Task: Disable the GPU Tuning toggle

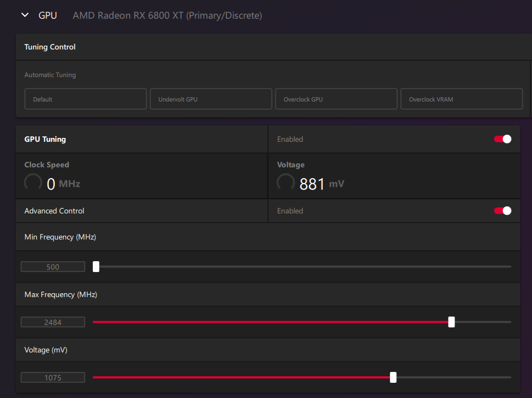Action: pos(503,139)
